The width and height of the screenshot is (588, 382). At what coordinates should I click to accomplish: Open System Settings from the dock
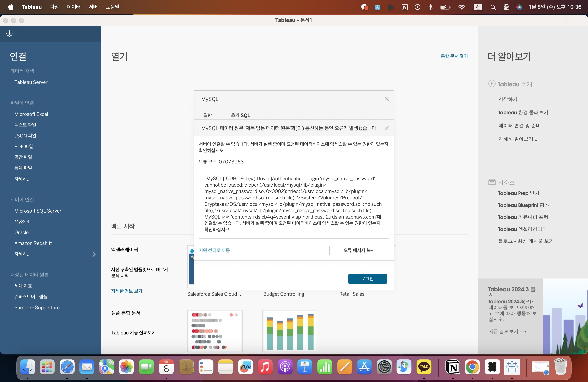384,367
